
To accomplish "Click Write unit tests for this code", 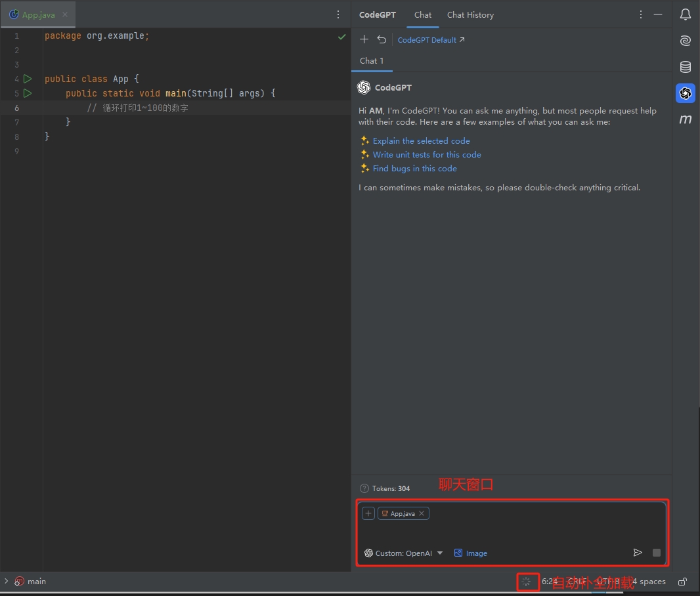I will pyautogui.click(x=427, y=155).
